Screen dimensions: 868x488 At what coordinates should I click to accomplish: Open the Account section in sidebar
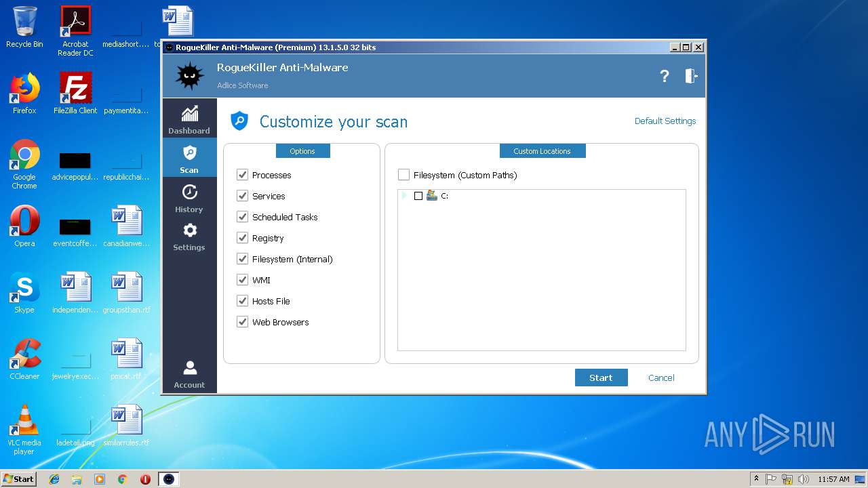coord(189,374)
